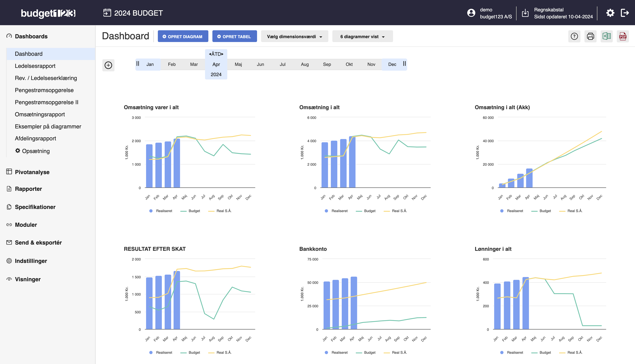Export dashboard to Excel icon
Viewport: 635px width, 364px height.
pyautogui.click(x=606, y=36)
